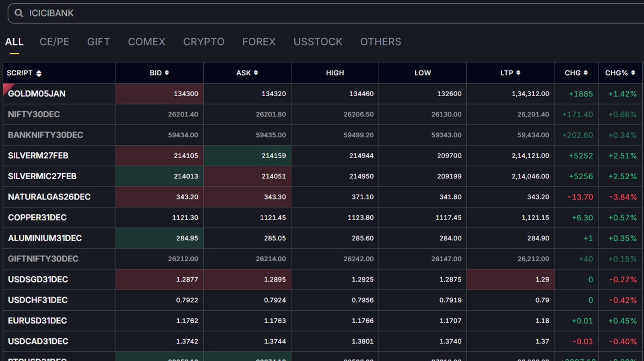The height and width of the screenshot is (361, 644).
Task: Show the CE/PE tab
Action: click(x=54, y=42)
